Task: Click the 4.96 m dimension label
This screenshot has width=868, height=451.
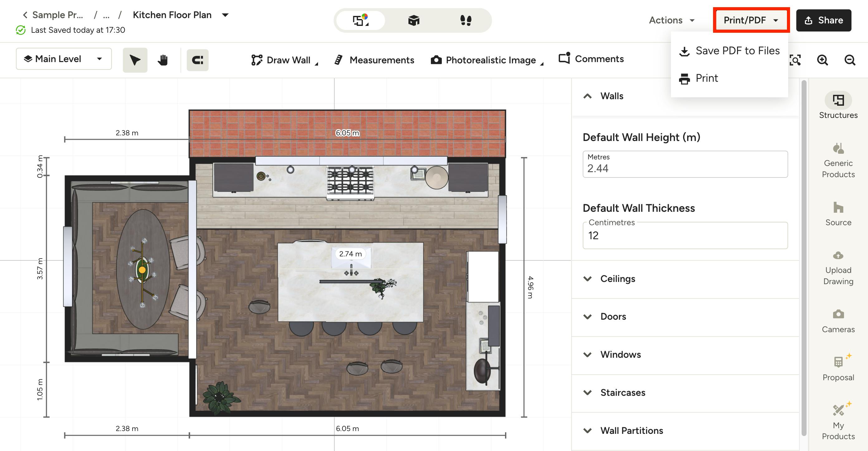Action: pyautogui.click(x=530, y=287)
